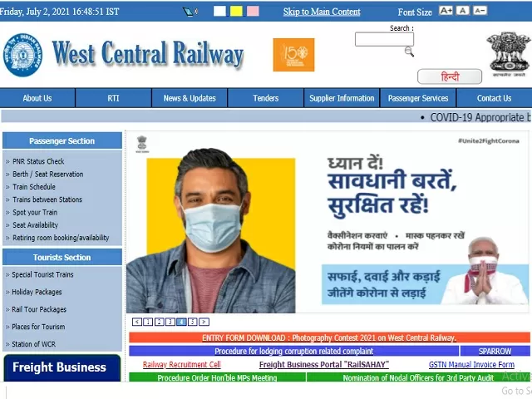The height and width of the screenshot is (399, 532).
Task: Click the Indian Railways logo
Action: click(22, 55)
